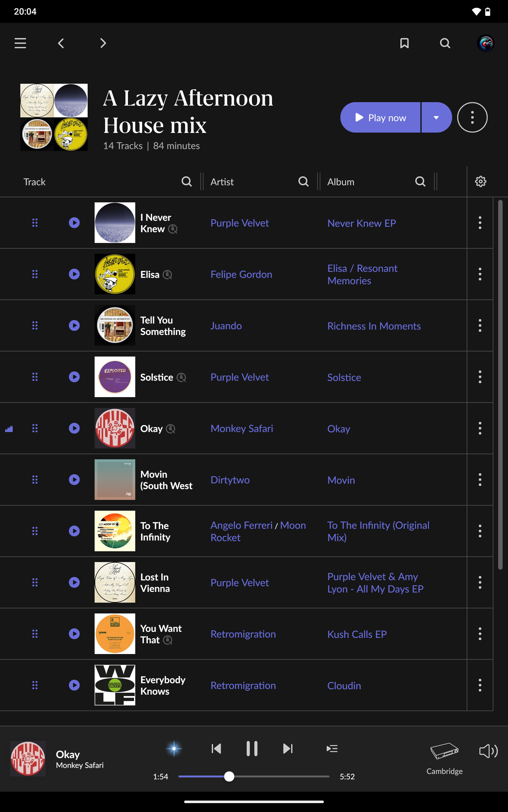Open artist Dirtytwo
Image resolution: width=508 pixels, height=812 pixels.
[230, 480]
